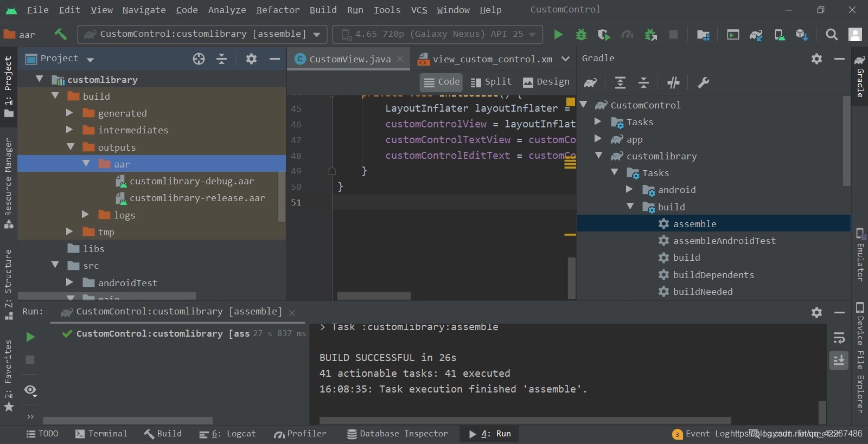The image size is (868, 444).
Task: Click the Debug bug icon in the toolbar
Action: [581, 35]
